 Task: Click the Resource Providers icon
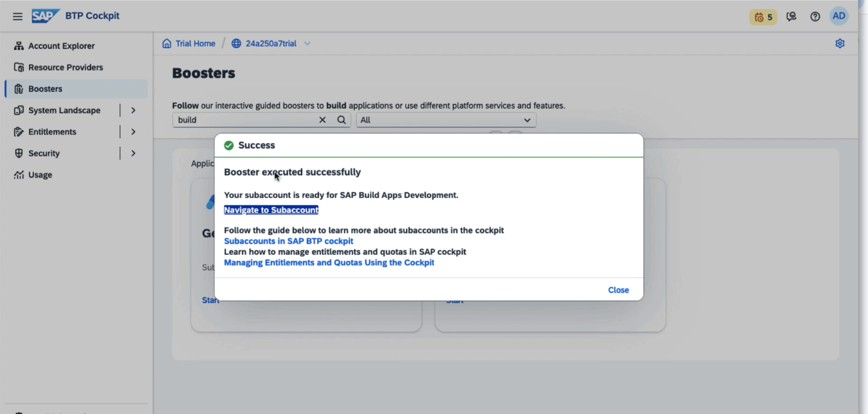point(19,67)
